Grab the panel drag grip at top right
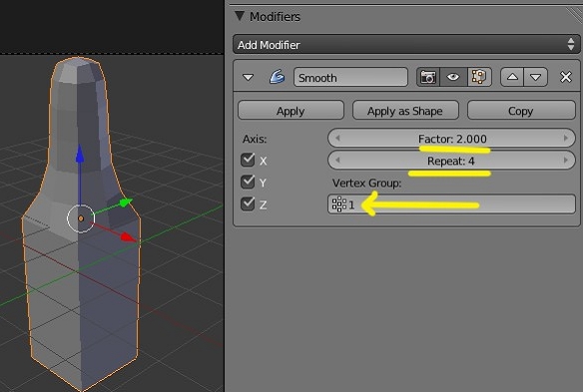Viewport: 583px width, 392px height. [574, 15]
